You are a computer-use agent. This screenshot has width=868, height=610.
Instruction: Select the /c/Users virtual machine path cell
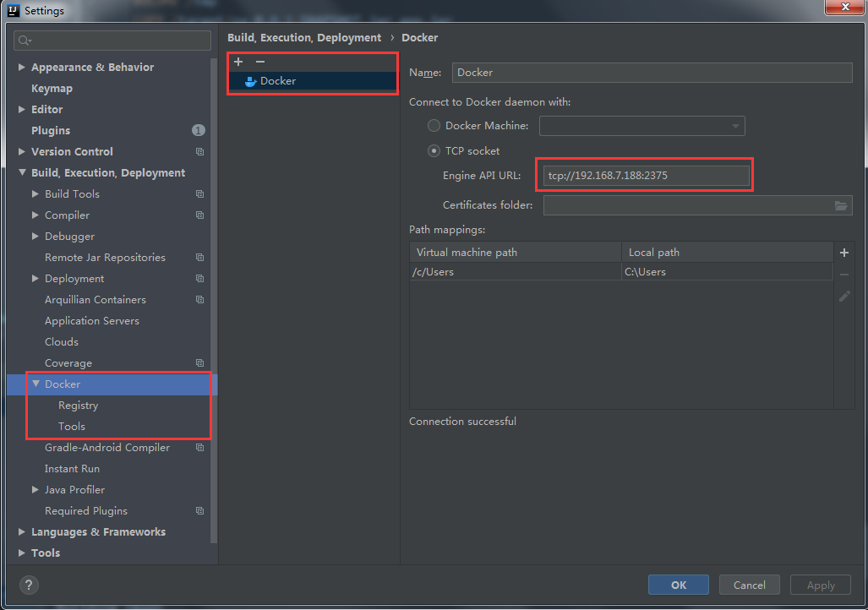pos(516,272)
